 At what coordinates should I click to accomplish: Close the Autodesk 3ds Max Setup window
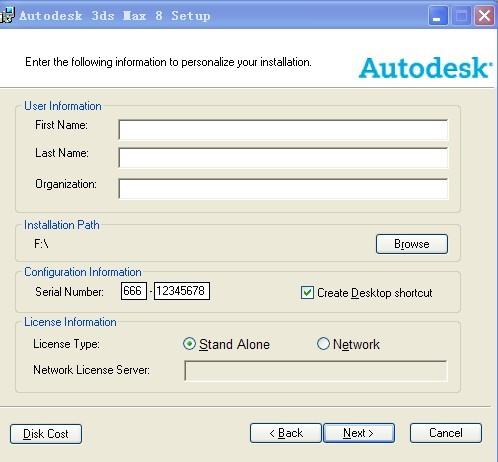click(x=484, y=16)
